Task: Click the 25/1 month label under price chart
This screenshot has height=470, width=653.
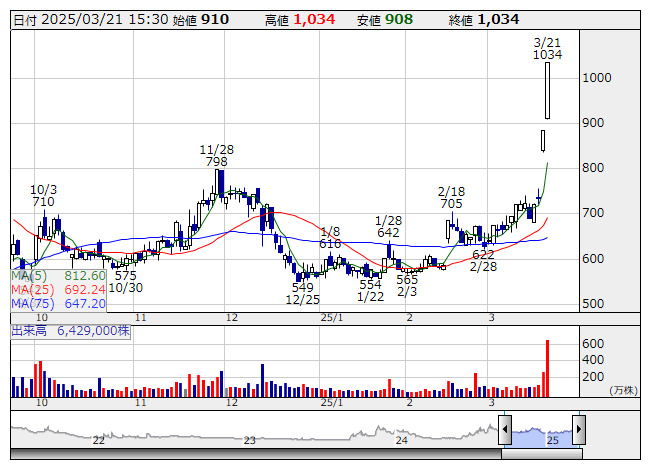Action: (x=332, y=318)
